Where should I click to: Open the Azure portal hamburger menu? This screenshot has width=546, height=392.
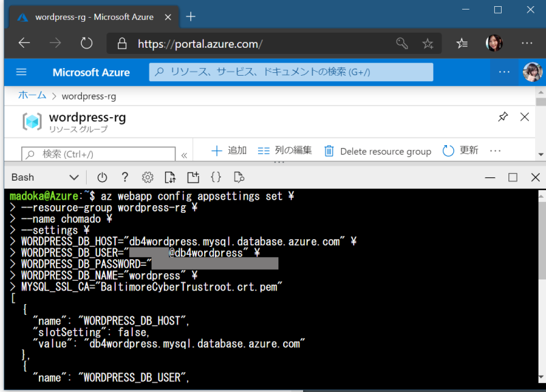click(x=21, y=72)
